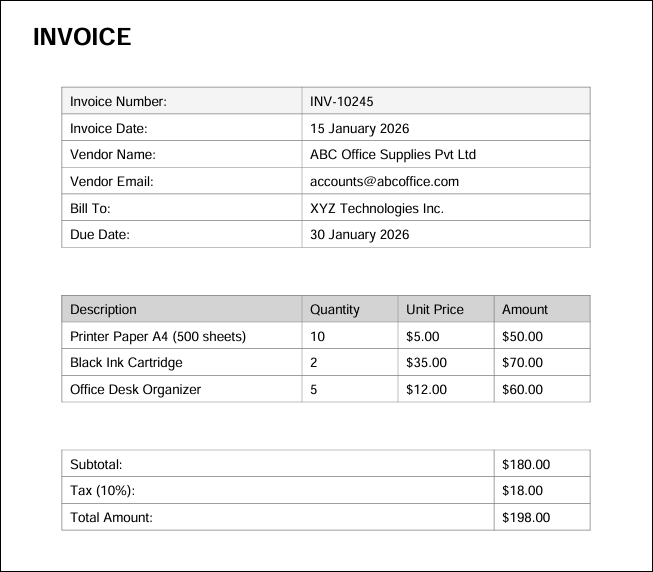Click the Amount column header

tap(525, 309)
